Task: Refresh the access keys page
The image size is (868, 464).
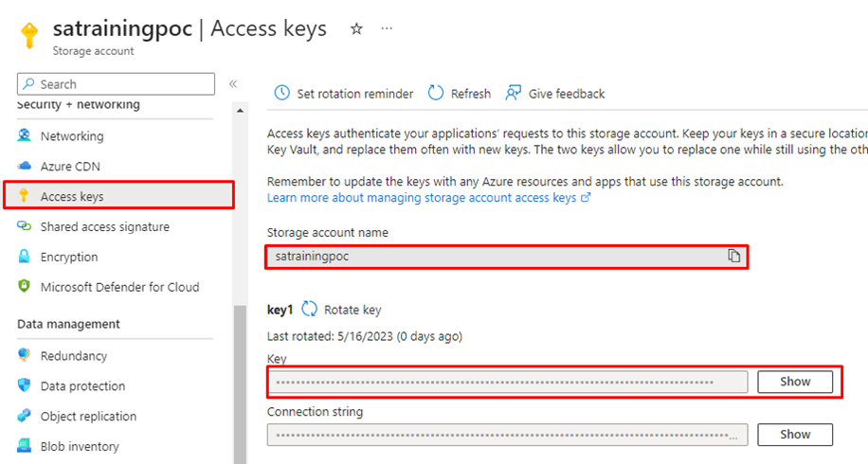Action: [460, 94]
